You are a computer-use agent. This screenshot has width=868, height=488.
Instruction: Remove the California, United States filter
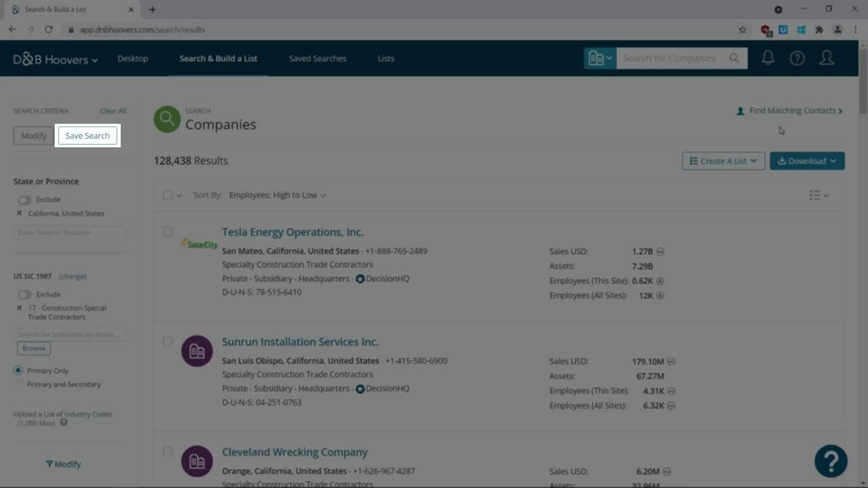click(x=19, y=213)
